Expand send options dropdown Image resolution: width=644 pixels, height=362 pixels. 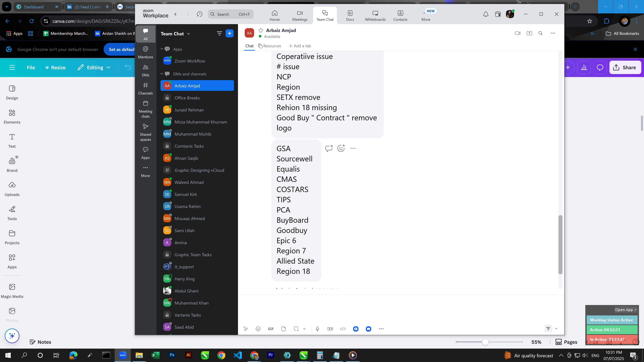(556, 328)
